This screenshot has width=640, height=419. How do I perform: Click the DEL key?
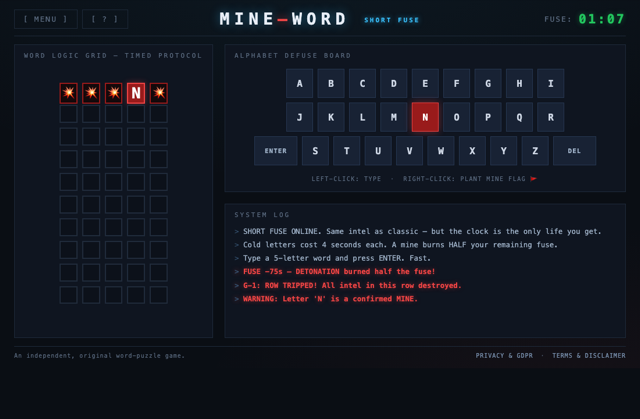pos(574,151)
